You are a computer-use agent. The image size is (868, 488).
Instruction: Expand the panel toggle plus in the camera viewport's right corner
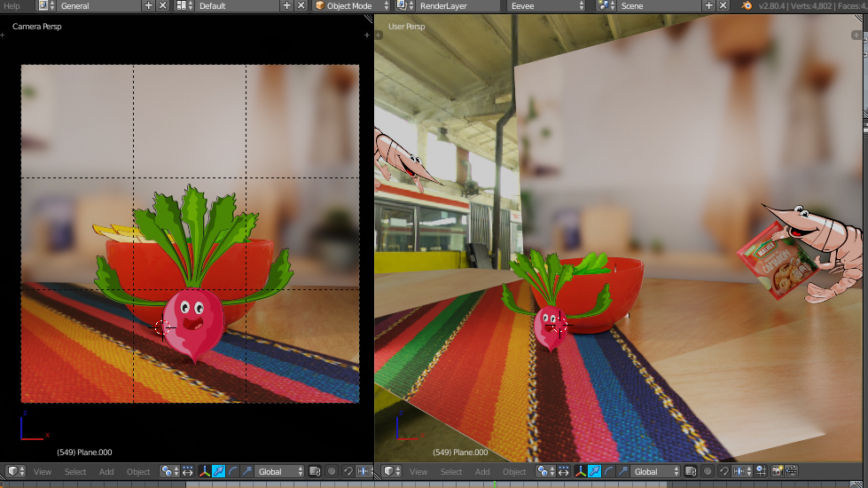[366, 35]
